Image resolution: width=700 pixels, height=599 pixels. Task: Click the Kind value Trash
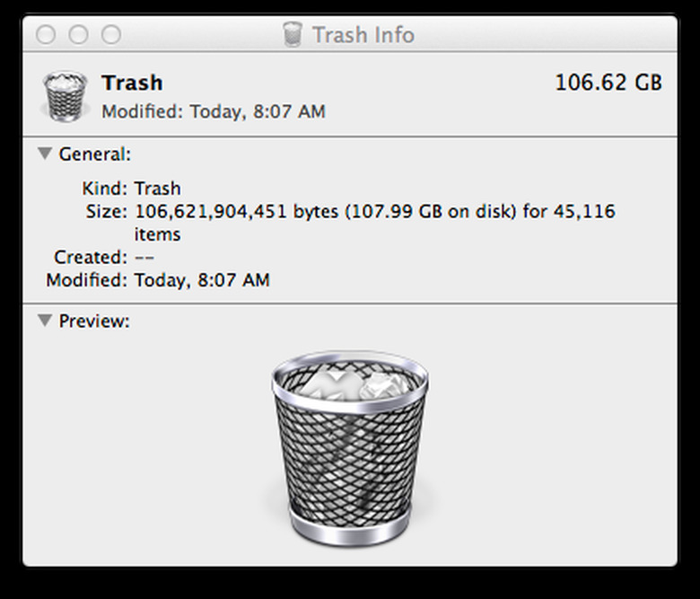click(157, 189)
